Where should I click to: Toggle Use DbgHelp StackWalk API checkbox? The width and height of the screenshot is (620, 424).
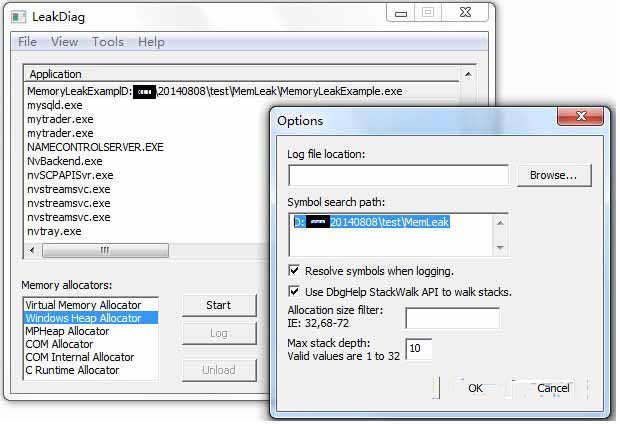[294, 292]
